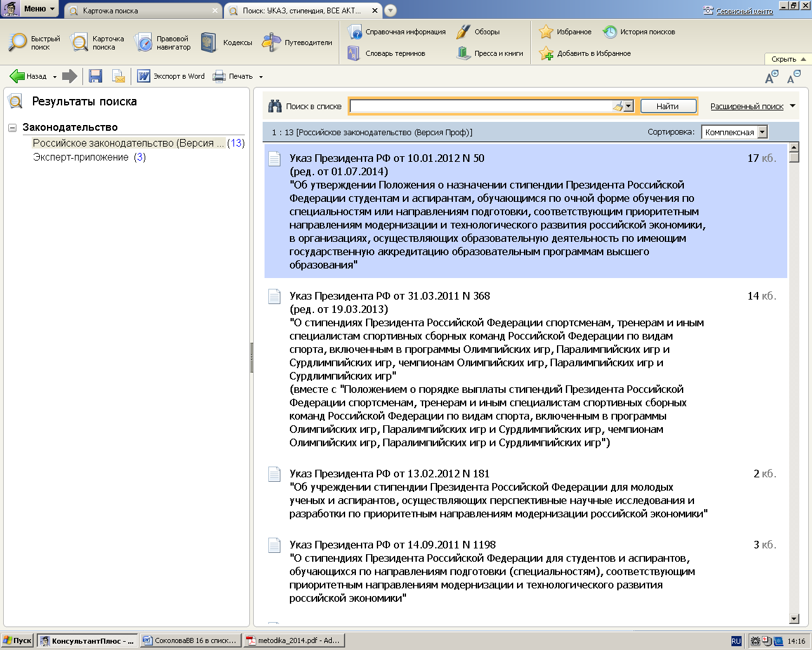Open Расширенный поиск dropdown arrow
This screenshot has height=650, width=812.
792,106
